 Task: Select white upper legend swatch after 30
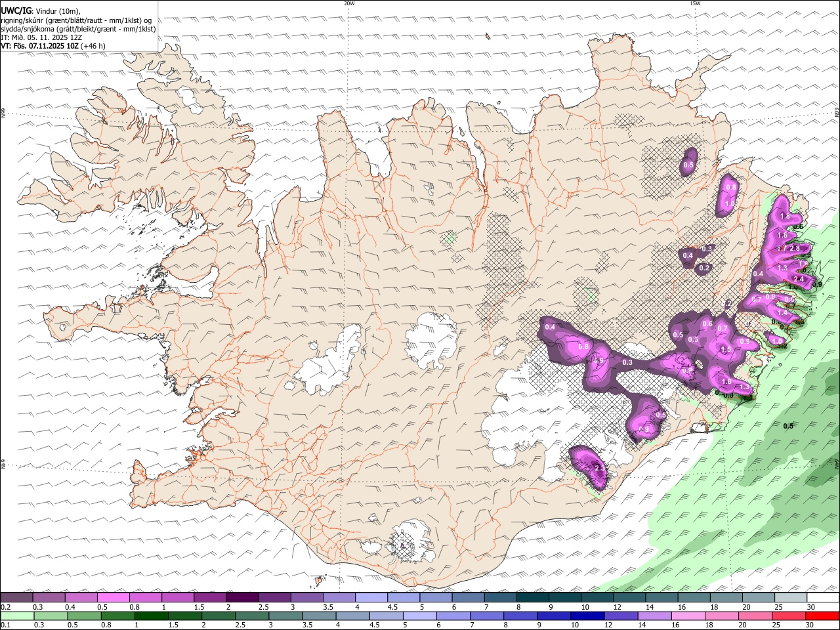[823, 598]
